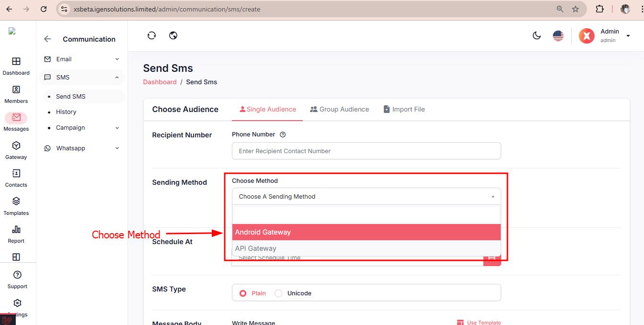Click the Recipient Contact Number field
The image size is (644, 325).
click(x=366, y=151)
